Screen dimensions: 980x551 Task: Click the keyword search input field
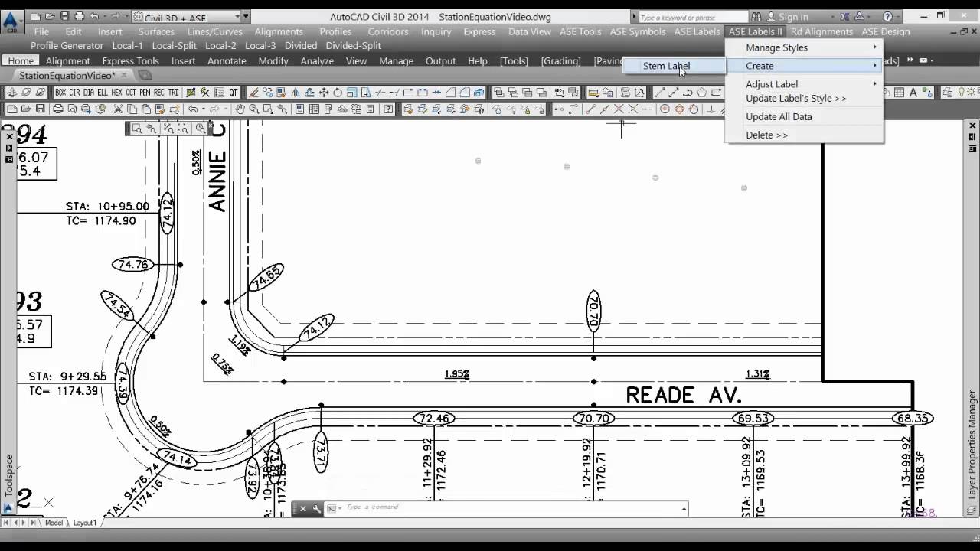(x=694, y=17)
